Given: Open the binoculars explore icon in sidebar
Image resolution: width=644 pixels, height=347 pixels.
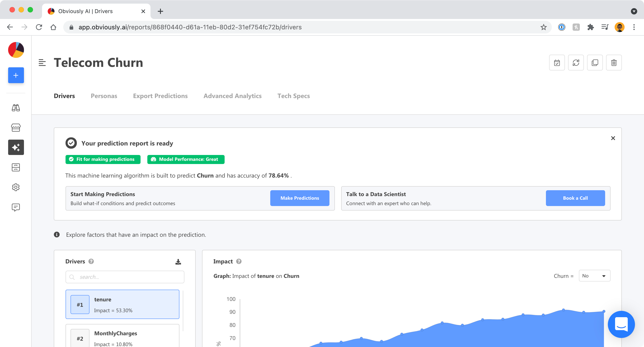Looking at the screenshot, I should coord(16,108).
